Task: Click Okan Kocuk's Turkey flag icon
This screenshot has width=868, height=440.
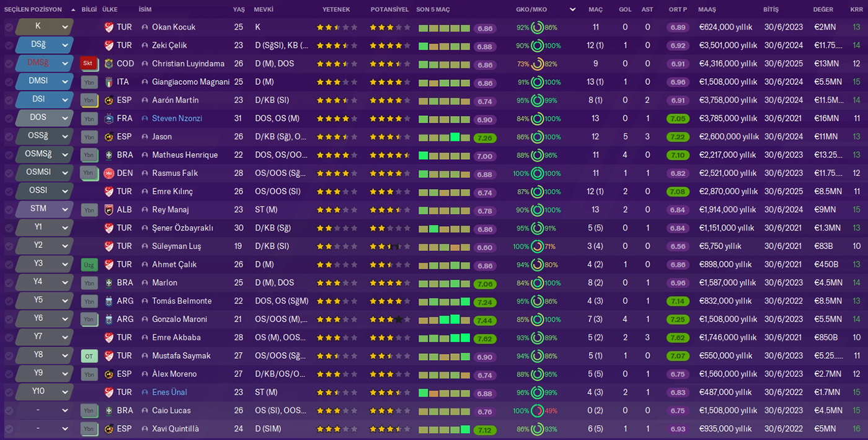Action: (109, 27)
